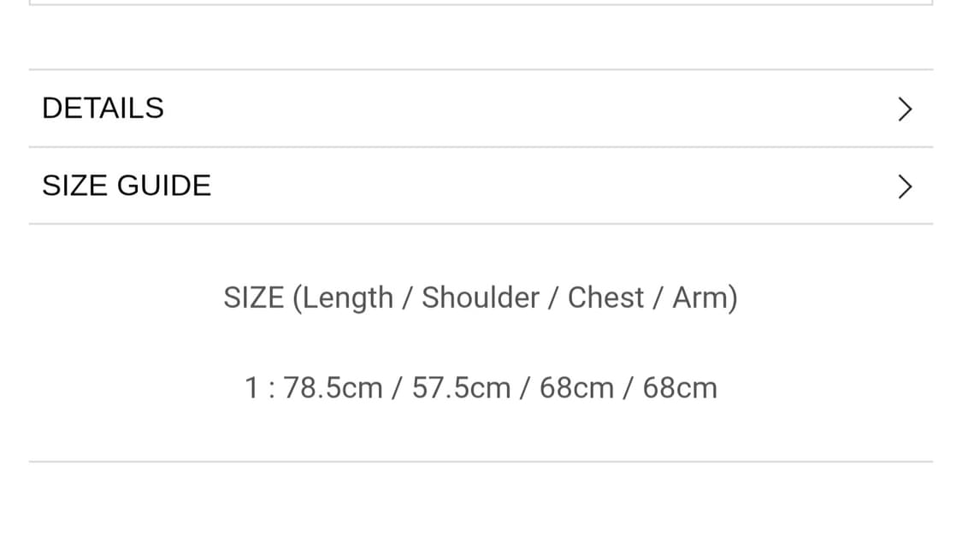Image resolution: width=962 pixels, height=560 pixels.
Task: Click the word SIZE in the header
Action: [253, 298]
